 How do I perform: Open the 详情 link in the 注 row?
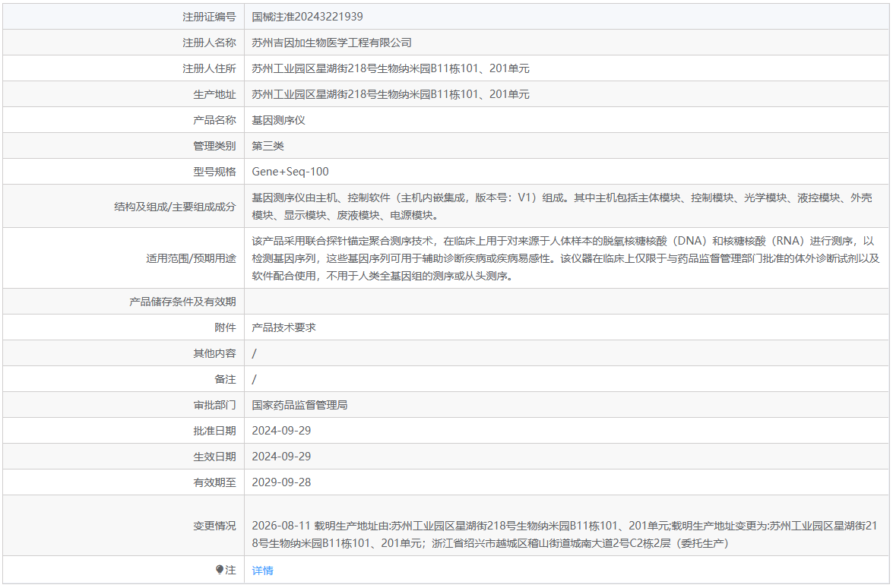click(262, 571)
